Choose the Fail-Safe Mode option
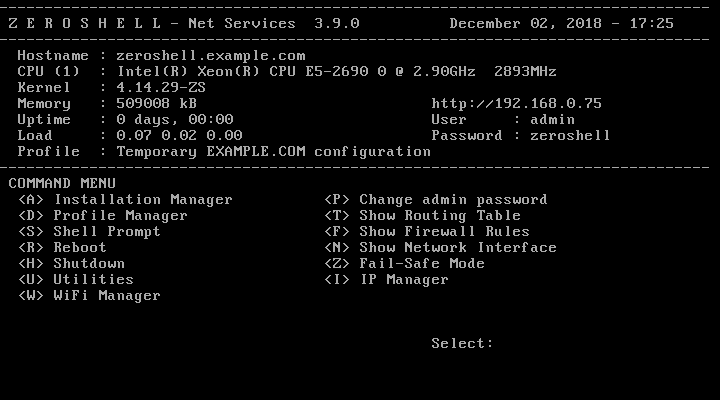 point(404,264)
